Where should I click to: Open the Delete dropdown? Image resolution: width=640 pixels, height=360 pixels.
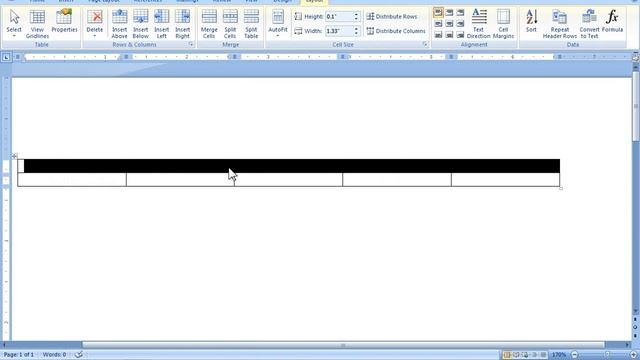pyautogui.click(x=95, y=24)
